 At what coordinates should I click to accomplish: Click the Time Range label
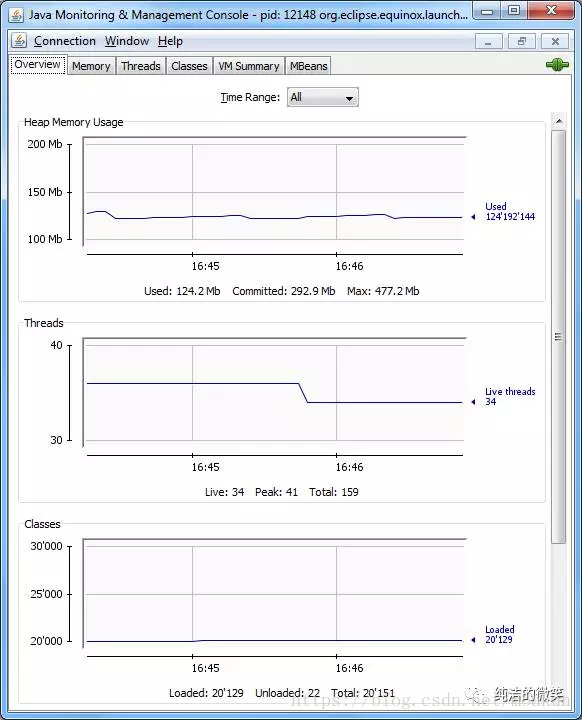pos(250,97)
